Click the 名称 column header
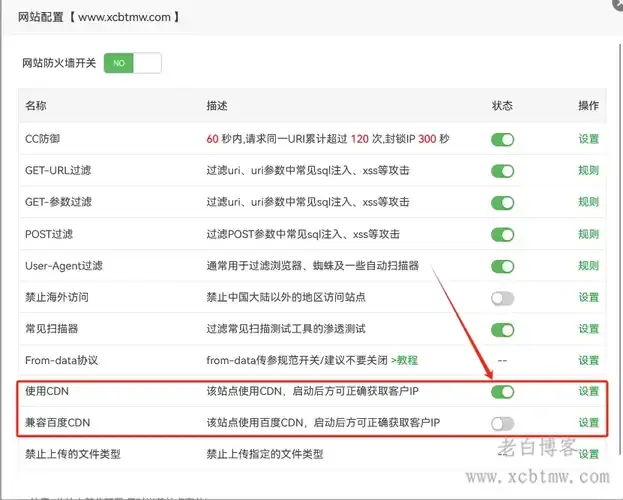The image size is (623, 500). (36, 105)
